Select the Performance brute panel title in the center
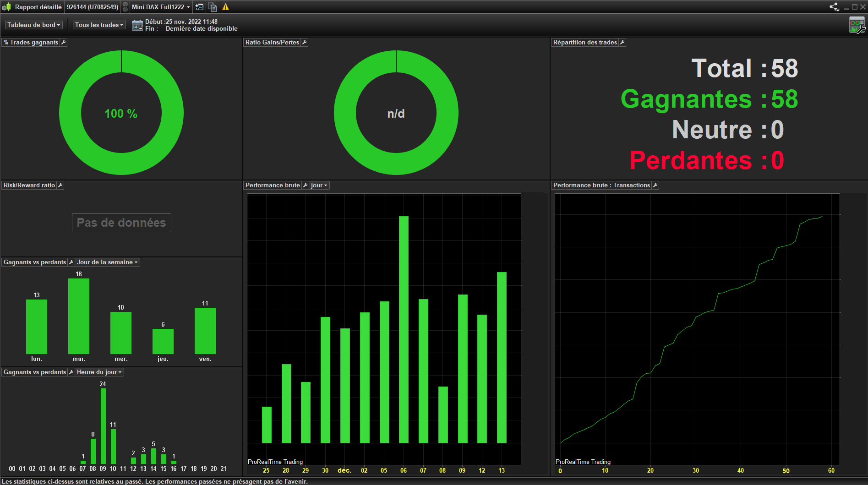The image size is (868, 485). coord(273,185)
